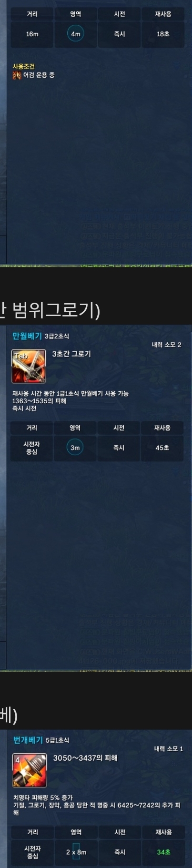Click the 3초간 그로기 effect text
192x868 pixels.
point(71,354)
